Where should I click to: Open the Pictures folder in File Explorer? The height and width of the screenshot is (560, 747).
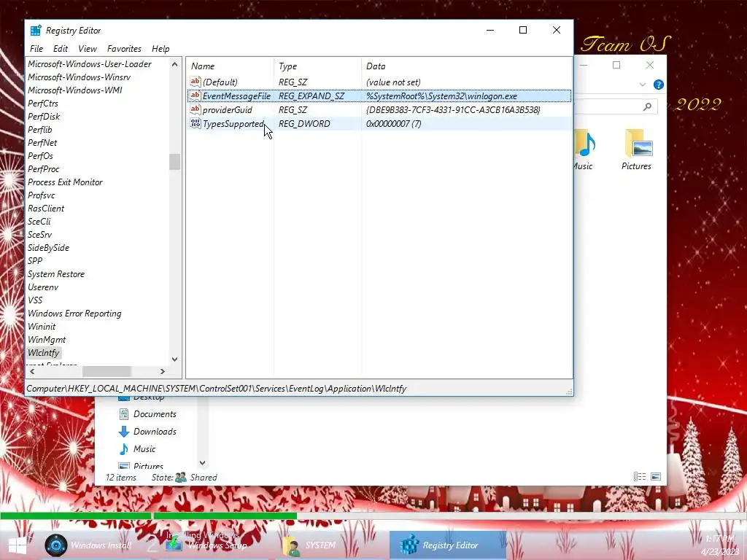636,149
